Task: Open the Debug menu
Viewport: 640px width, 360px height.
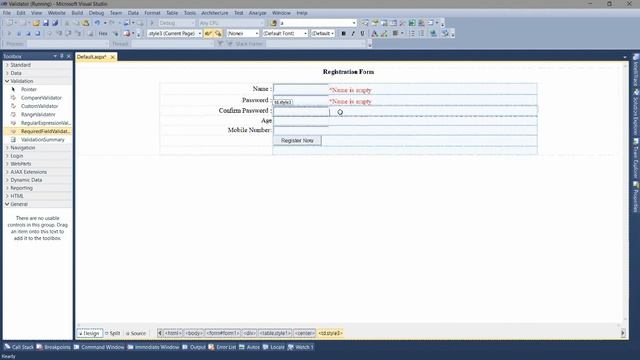Action: click(96, 13)
